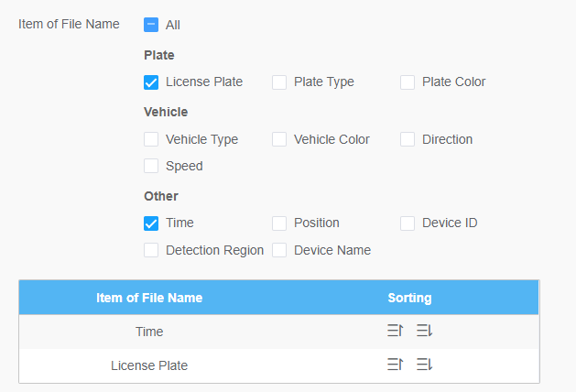
Task: Enable the Position checkbox
Action: click(279, 223)
